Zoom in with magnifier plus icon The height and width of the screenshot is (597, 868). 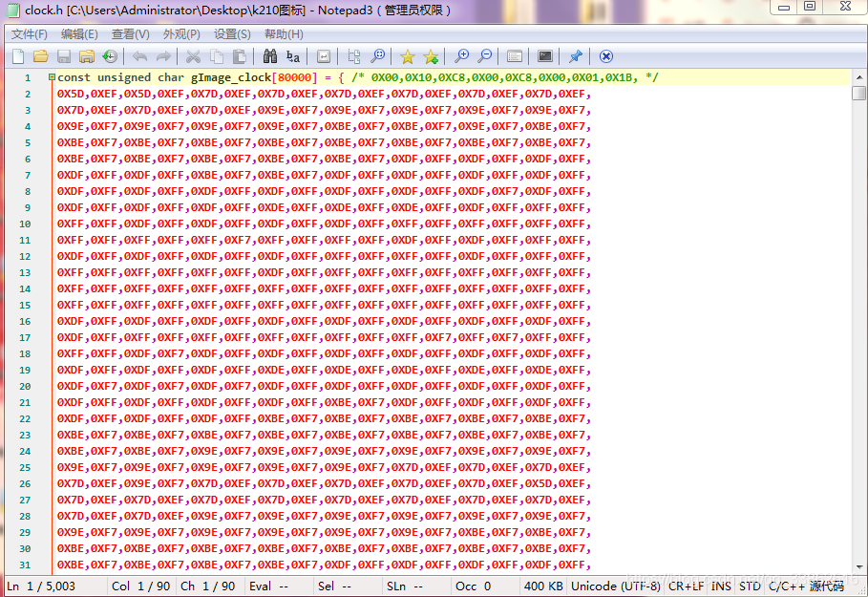[x=461, y=56]
